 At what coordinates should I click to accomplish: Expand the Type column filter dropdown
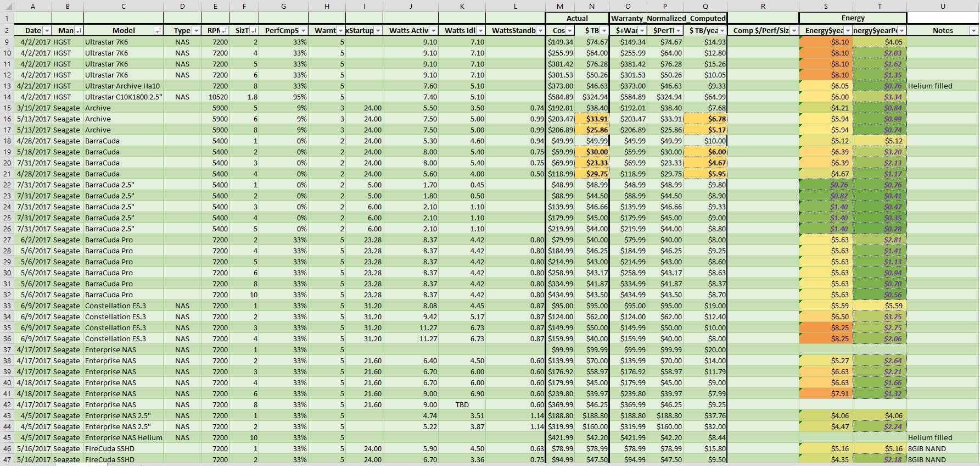click(x=196, y=31)
